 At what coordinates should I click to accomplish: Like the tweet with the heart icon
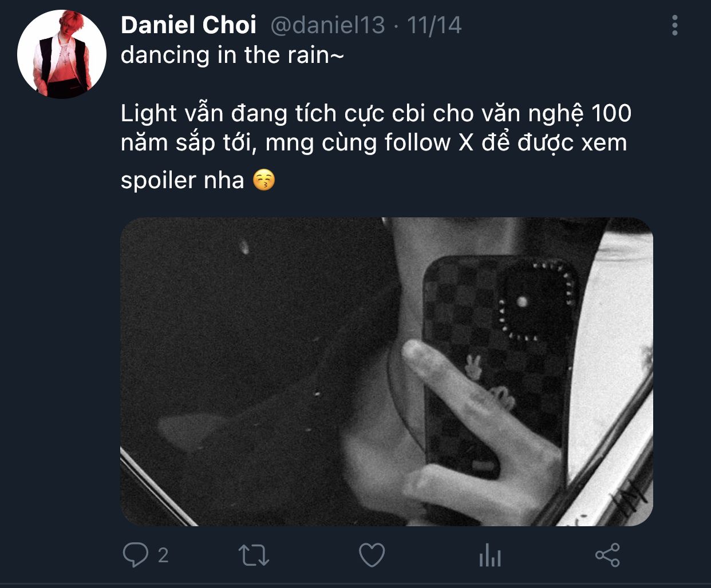pyautogui.click(x=372, y=555)
